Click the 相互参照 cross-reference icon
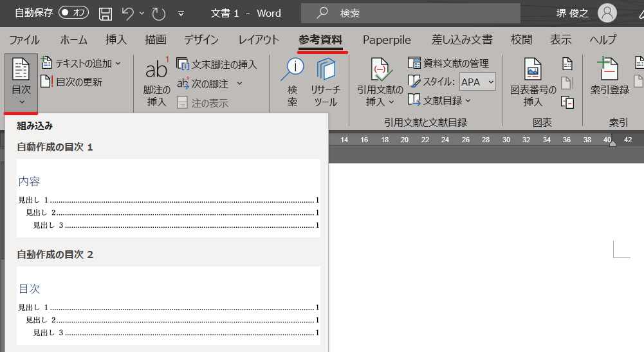This screenshot has height=352, width=644. (567, 102)
